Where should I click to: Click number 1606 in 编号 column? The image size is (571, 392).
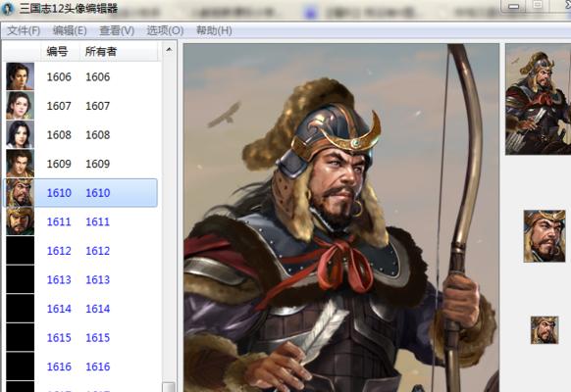point(59,76)
